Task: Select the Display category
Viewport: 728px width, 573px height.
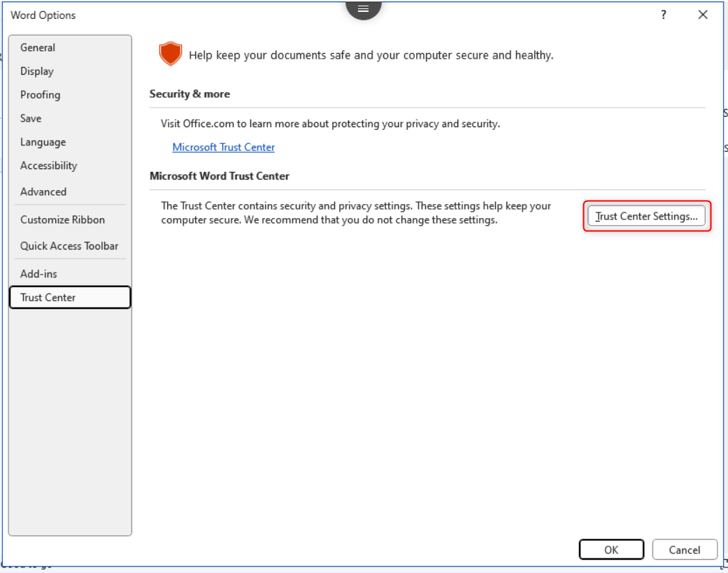Action: click(36, 71)
